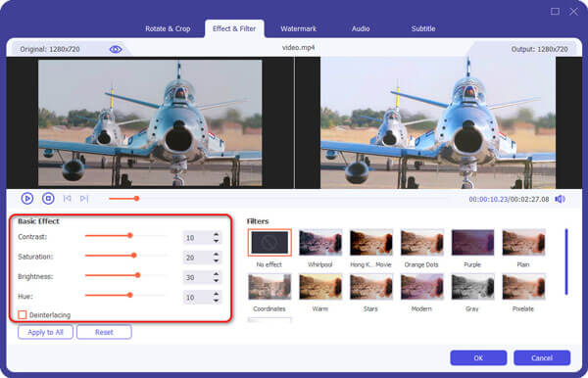Click the Original: 1280x720 label
This screenshot has height=378, width=588.
point(50,49)
